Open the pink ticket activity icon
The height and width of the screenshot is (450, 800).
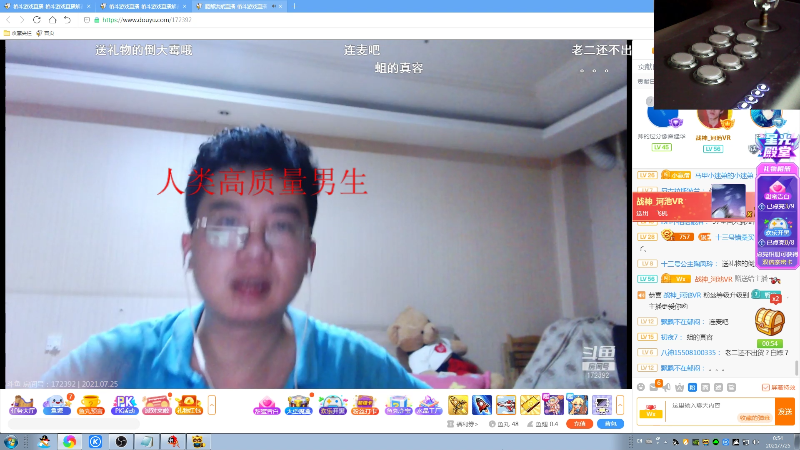tap(157, 405)
